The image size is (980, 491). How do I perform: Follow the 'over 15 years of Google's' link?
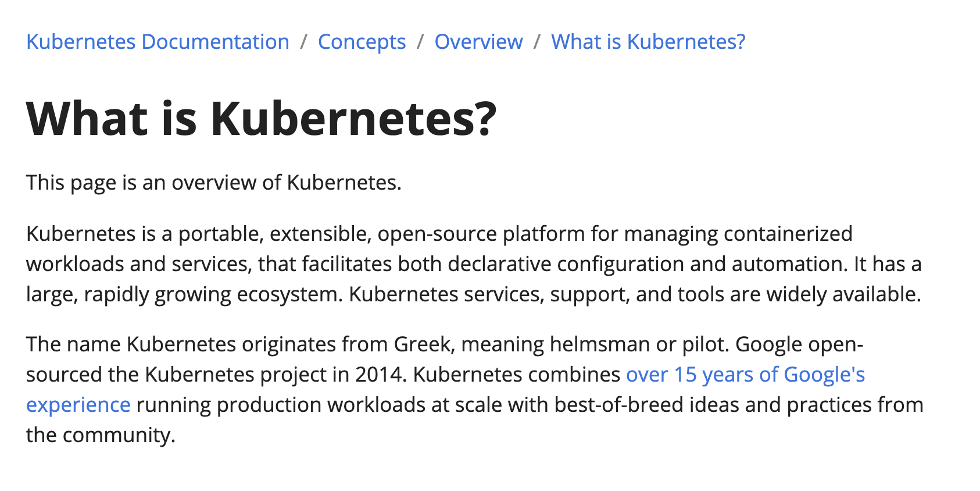[745, 375]
